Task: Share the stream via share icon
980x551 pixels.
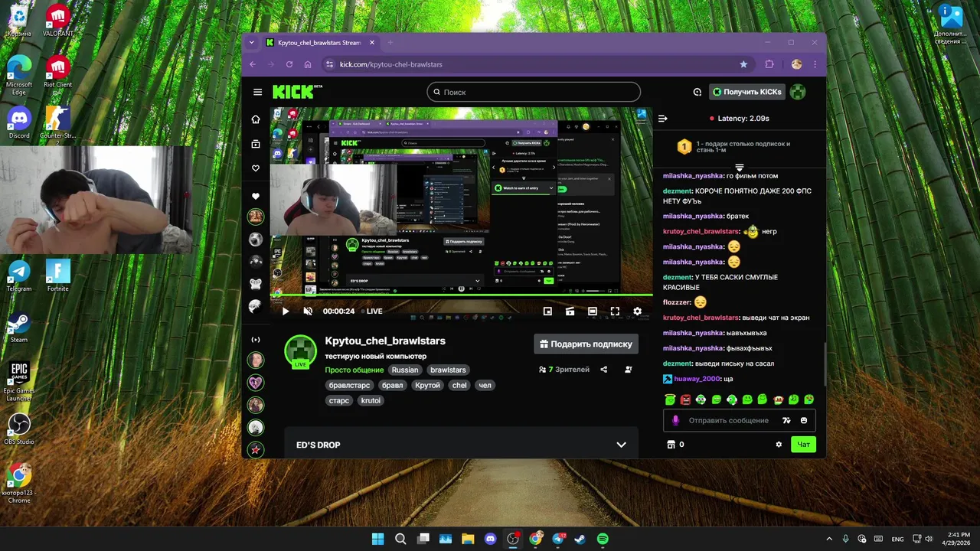Action: coord(604,370)
